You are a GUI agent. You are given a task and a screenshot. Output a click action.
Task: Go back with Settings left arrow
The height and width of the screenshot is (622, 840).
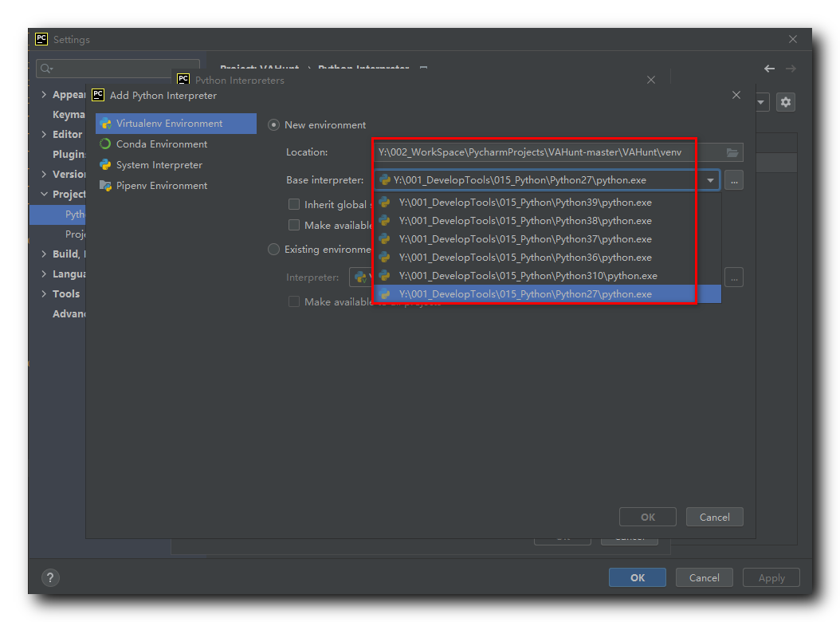(769, 68)
